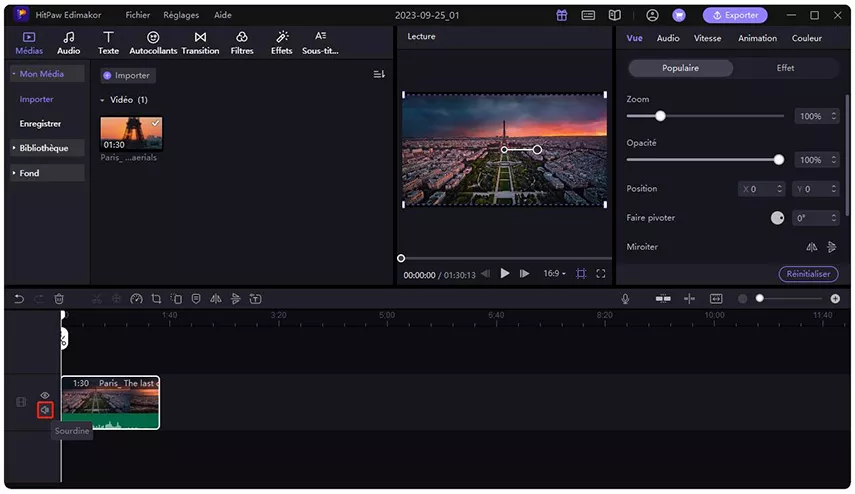Flip horizontally using Miroiter left icon
The height and width of the screenshot is (494, 855).
811,247
